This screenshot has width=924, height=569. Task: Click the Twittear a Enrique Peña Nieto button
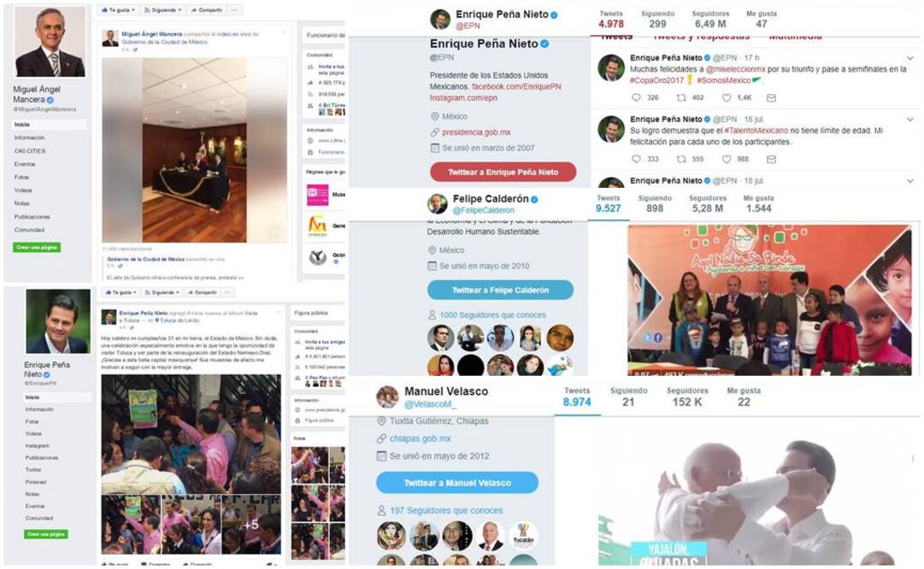(503, 172)
